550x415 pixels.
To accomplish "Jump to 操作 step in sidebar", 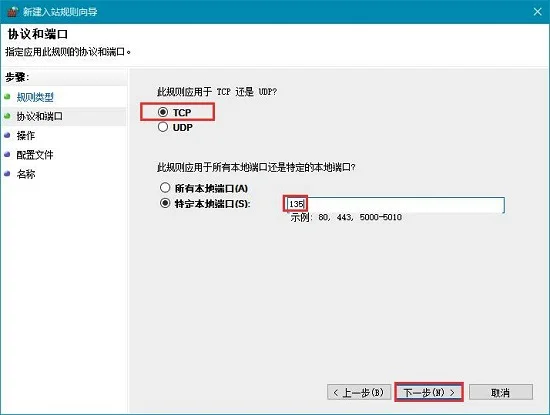I will pos(26,135).
